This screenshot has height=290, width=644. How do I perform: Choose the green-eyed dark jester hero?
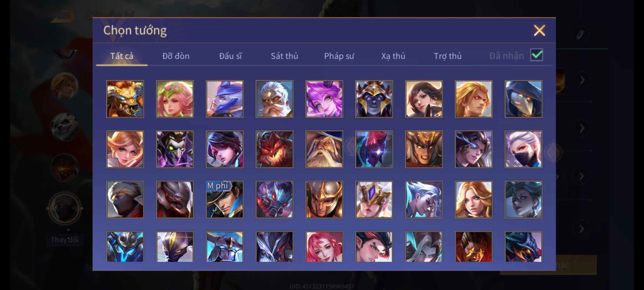pyautogui.click(x=175, y=149)
